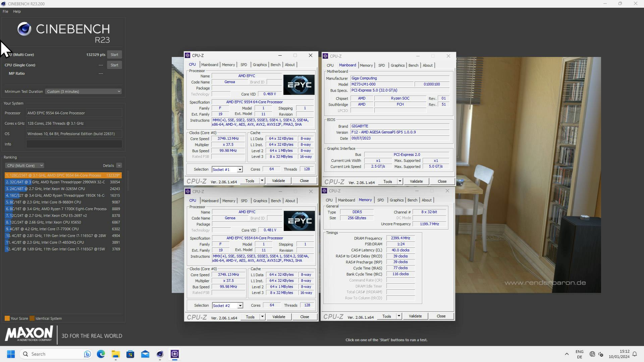Open the Tools dropdown arrow in Mainboard window

400,181
